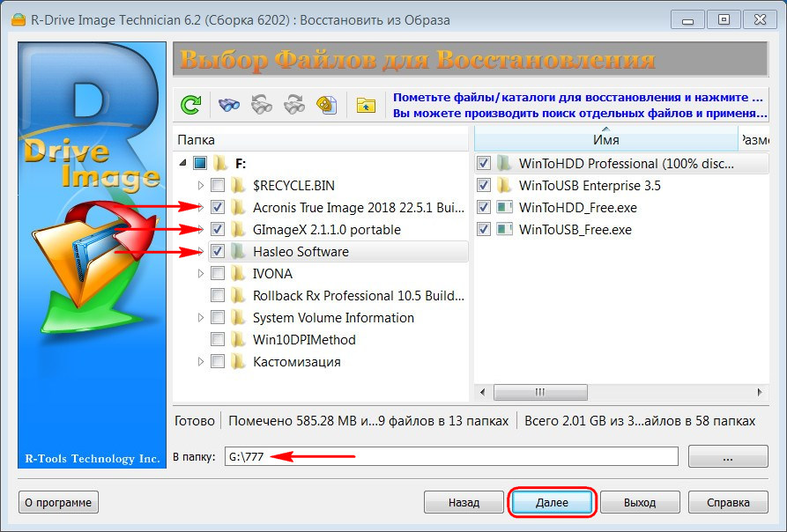Click the browse folder ellipsis button
Image resolution: width=787 pixels, height=532 pixels.
[728, 457]
